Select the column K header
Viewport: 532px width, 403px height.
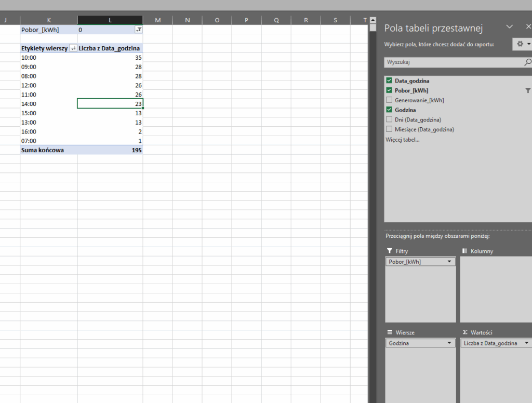pyautogui.click(x=49, y=20)
